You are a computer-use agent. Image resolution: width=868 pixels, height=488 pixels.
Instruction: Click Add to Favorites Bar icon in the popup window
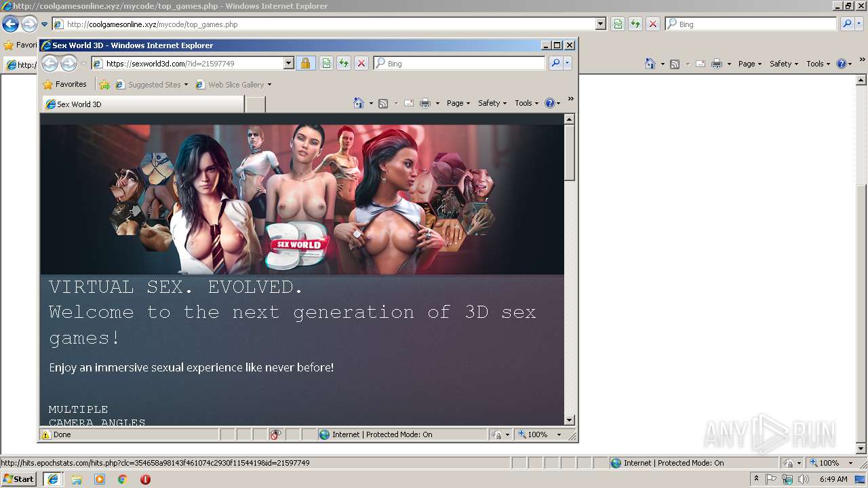pos(104,85)
